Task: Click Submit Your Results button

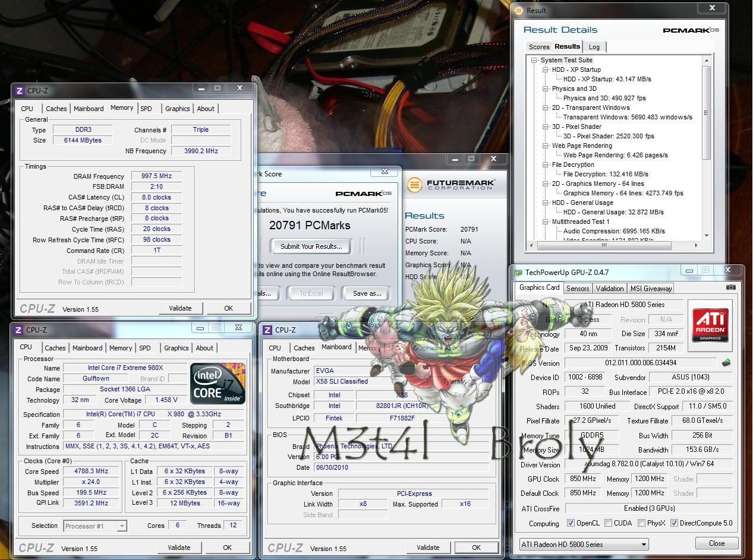Action: click(x=311, y=246)
